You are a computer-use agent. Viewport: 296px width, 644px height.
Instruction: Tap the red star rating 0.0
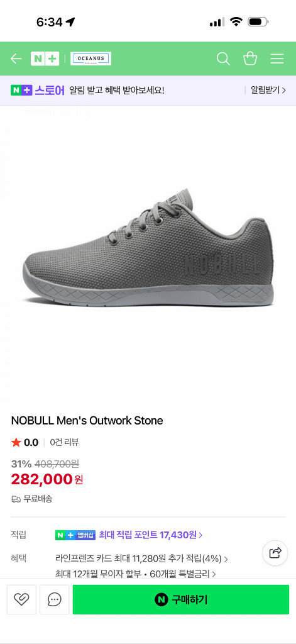[25, 442]
